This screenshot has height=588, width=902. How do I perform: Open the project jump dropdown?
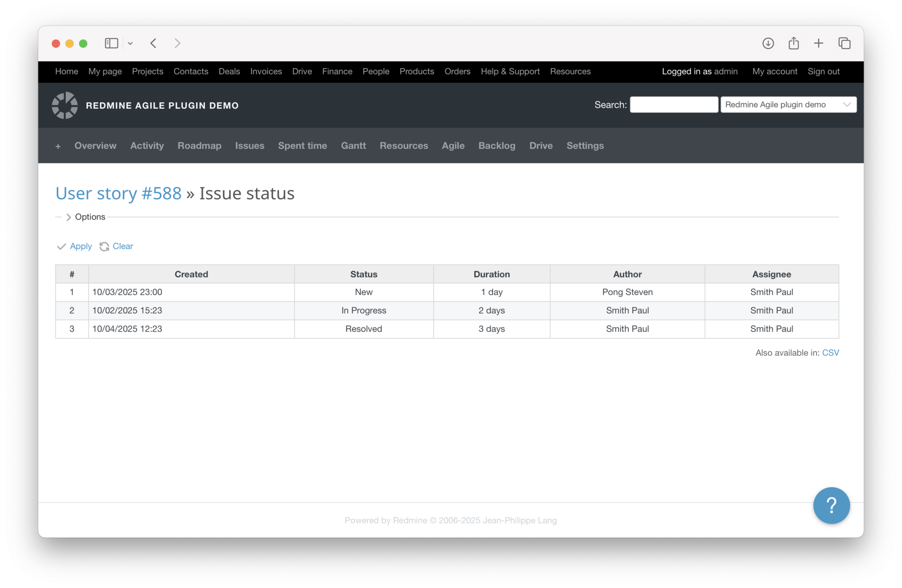[x=788, y=105]
